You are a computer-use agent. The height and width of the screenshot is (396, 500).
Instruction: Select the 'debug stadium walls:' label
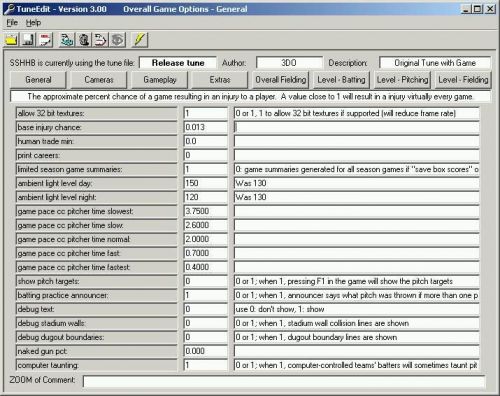point(97,323)
